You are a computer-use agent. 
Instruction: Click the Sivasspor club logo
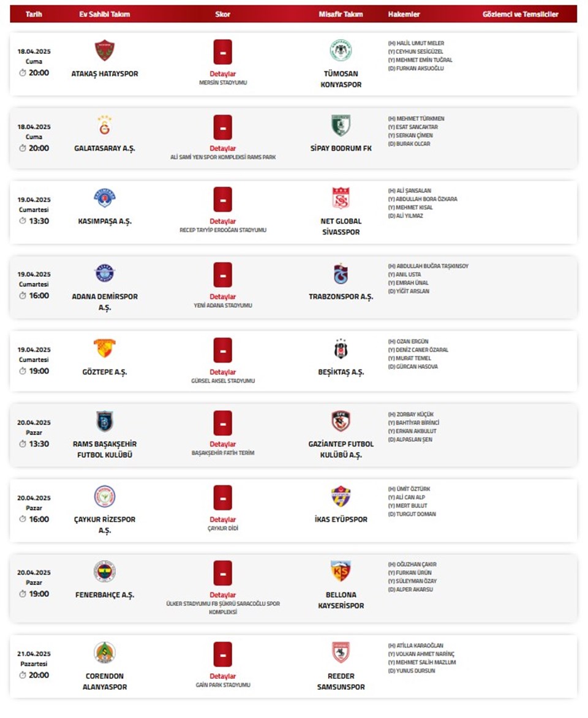(x=341, y=198)
